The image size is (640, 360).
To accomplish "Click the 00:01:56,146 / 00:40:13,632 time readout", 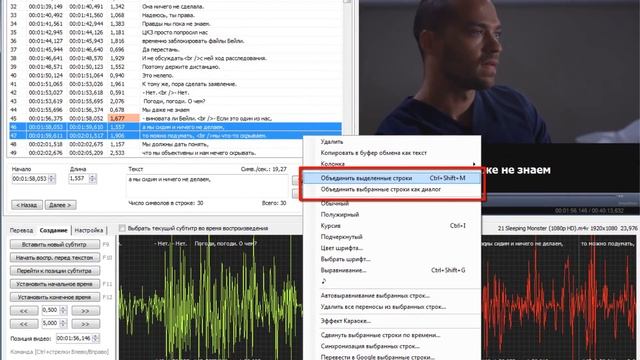I will pos(589,211).
